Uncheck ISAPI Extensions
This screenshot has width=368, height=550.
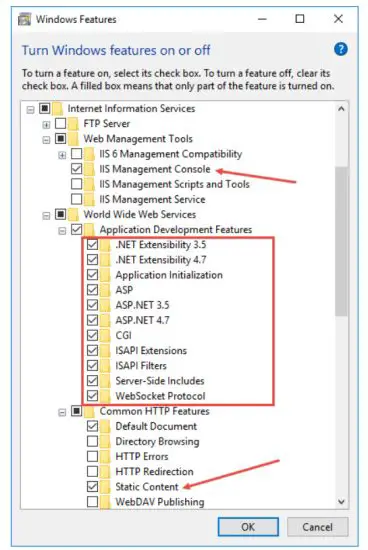click(x=92, y=350)
